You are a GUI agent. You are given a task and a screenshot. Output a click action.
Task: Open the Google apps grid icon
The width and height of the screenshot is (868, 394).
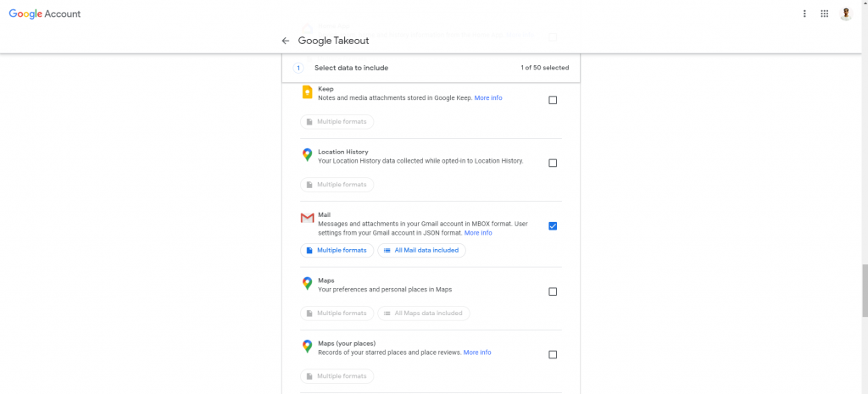coord(824,14)
